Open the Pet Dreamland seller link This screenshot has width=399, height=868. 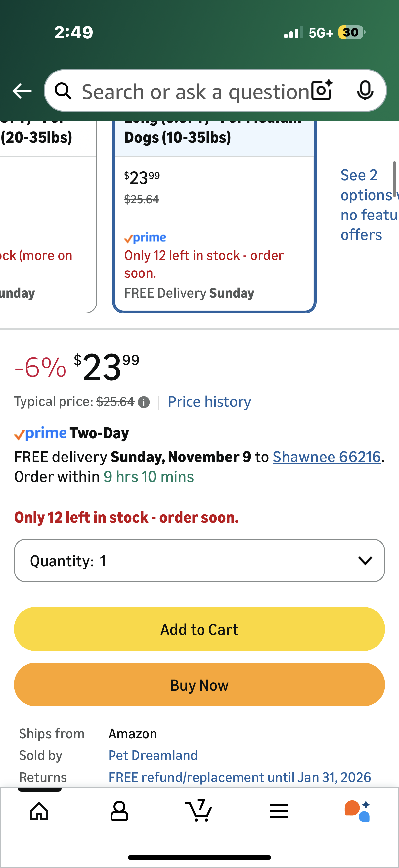click(153, 755)
